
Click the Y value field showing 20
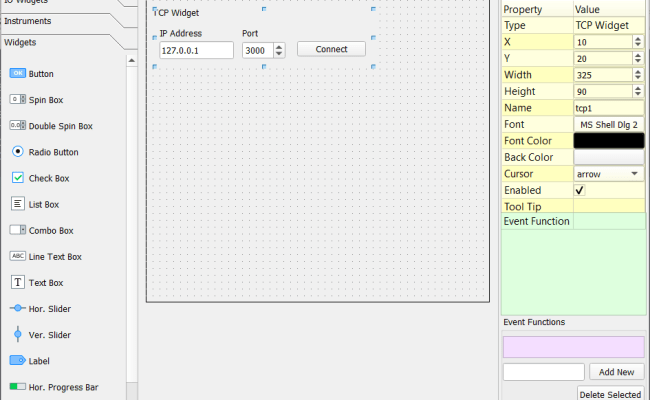point(604,58)
